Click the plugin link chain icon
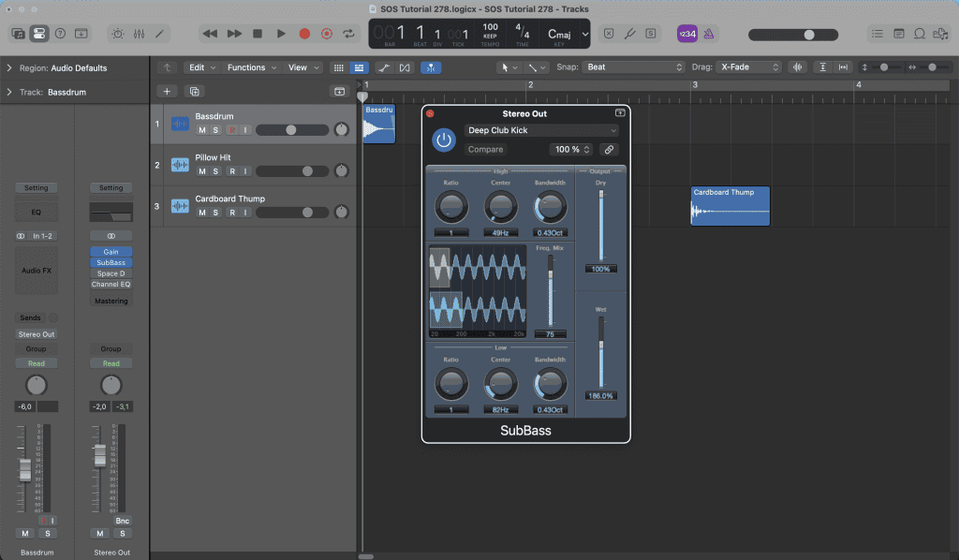Screen dimensions: 959x560 click(x=609, y=150)
